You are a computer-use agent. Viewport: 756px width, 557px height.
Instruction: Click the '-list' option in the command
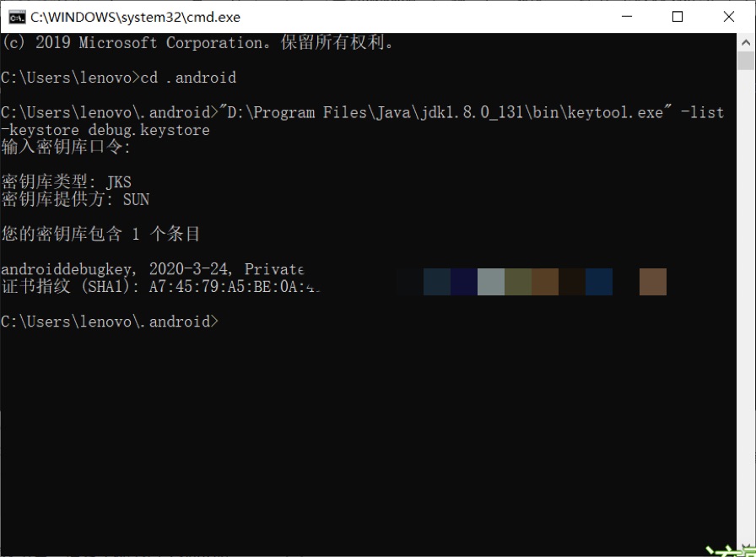[x=702, y=112]
